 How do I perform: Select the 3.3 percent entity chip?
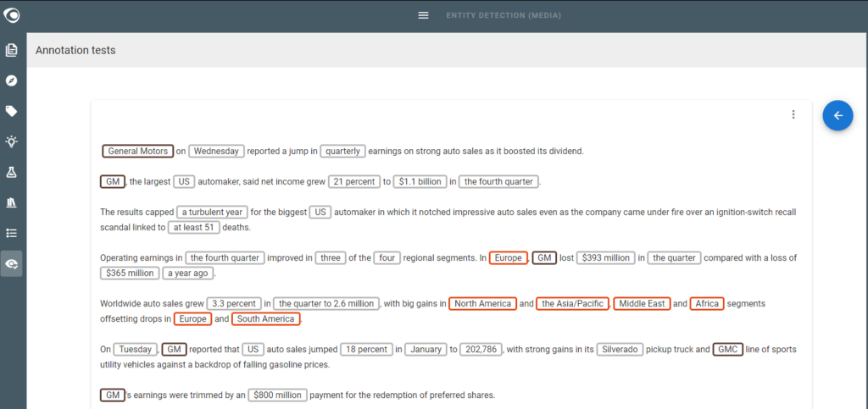coord(234,303)
